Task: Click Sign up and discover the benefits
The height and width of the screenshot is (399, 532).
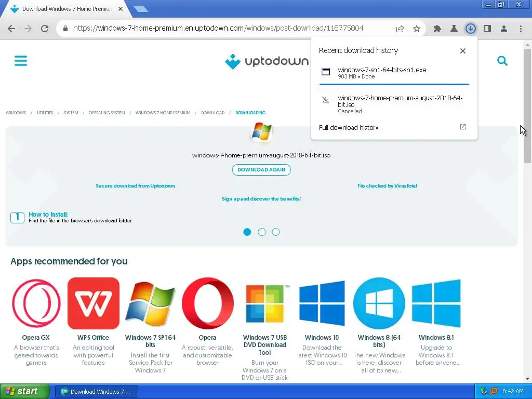Action: pyautogui.click(x=262, y=199)
